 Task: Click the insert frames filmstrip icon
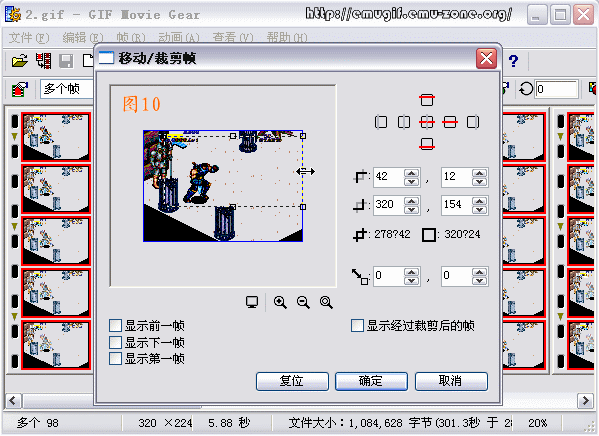click(x=43, y=61)
